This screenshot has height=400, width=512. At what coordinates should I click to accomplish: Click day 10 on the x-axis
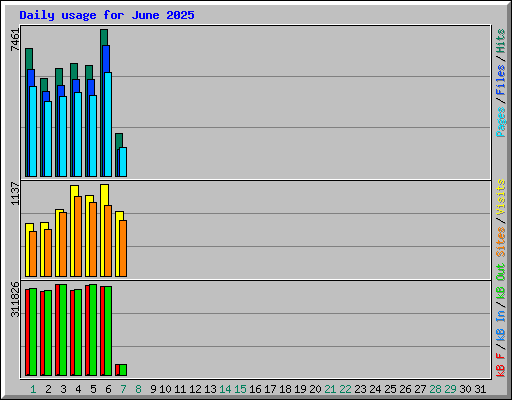(x=165, y=389)
